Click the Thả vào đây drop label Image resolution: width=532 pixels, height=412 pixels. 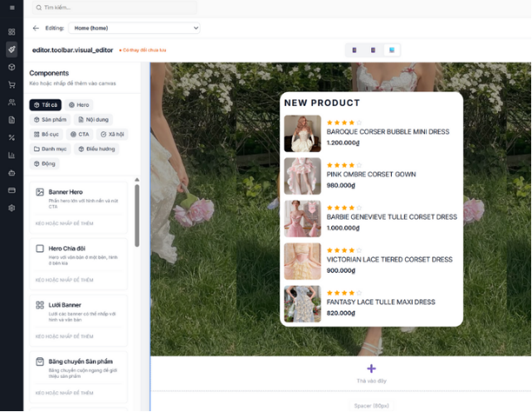372,381
